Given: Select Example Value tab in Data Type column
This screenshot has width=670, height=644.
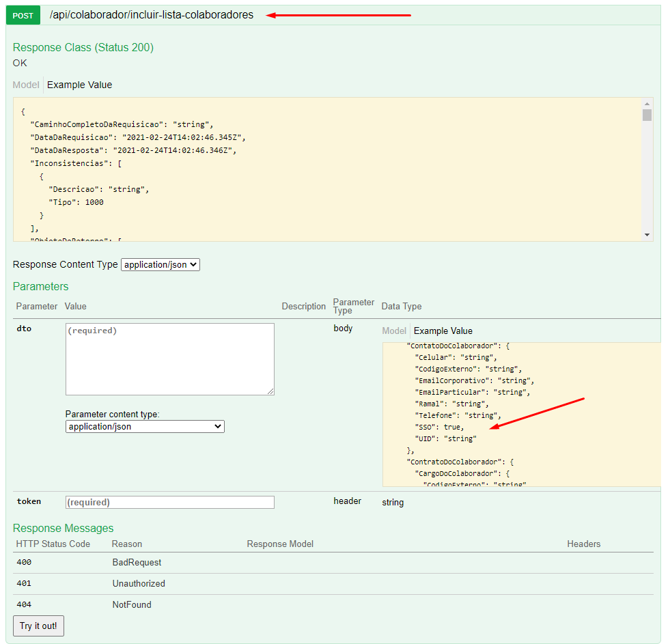Looking at the screenshot, I should 443,331.
